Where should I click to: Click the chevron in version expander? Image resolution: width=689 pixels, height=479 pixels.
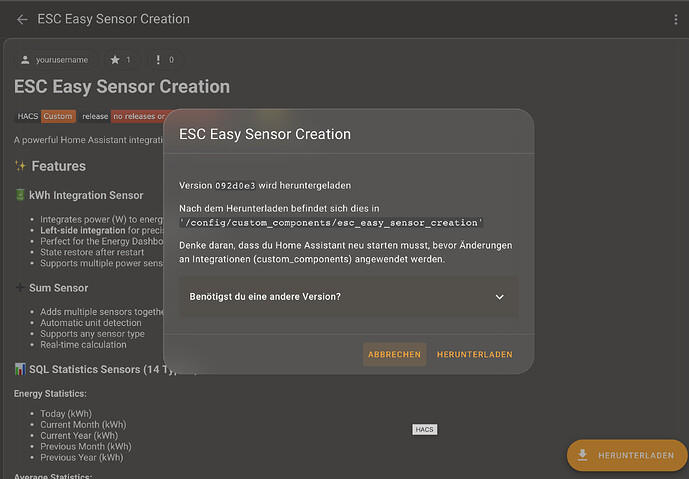500,297
